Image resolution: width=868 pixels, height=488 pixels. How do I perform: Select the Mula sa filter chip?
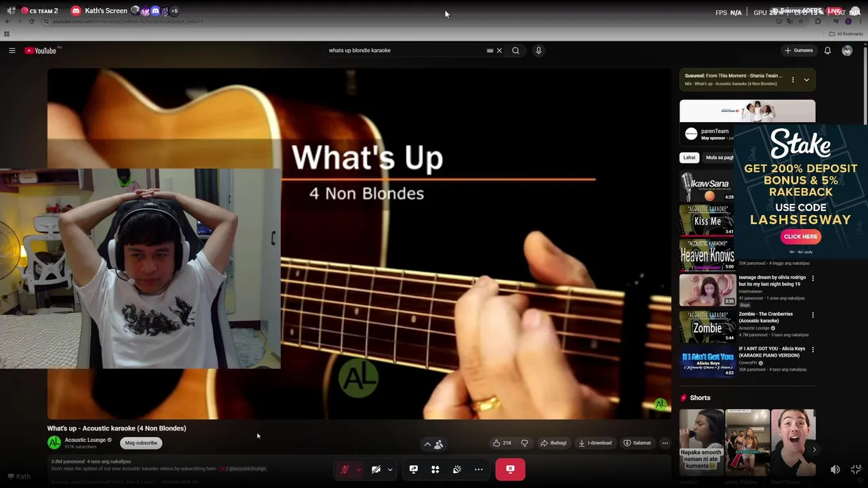click(x=719, y=157)
